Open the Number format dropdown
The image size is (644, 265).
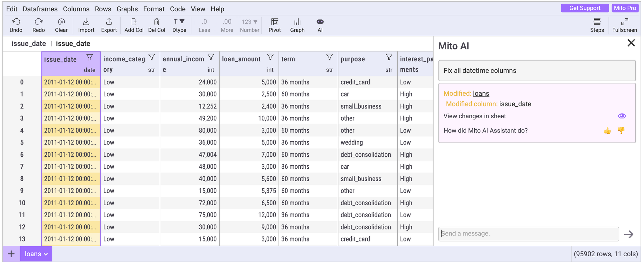tap(250, 25)
